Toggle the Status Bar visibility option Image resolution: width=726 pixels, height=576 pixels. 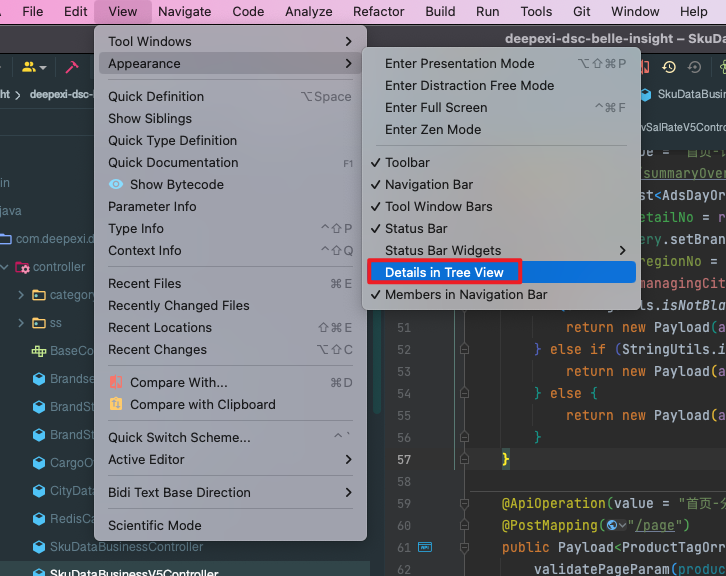pyautogui.click(x=416, y=228)
